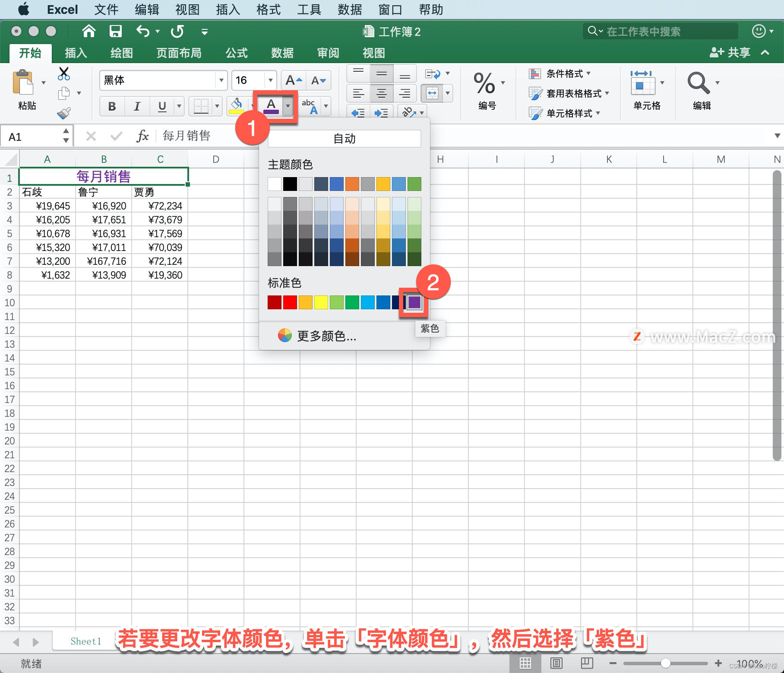Open the Apple menu
The image size is (784, 673).
pyautogui.click(x=24, y=9)
